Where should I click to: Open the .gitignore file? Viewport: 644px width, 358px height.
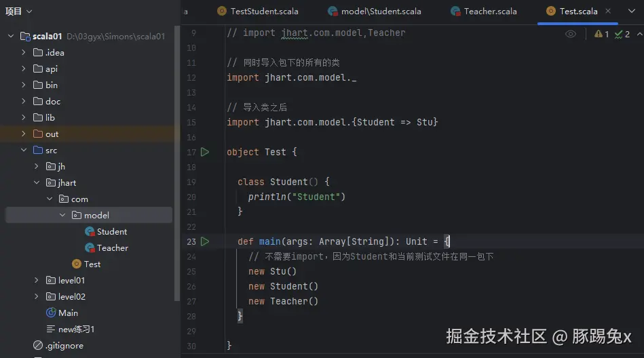tap(58, 346)
